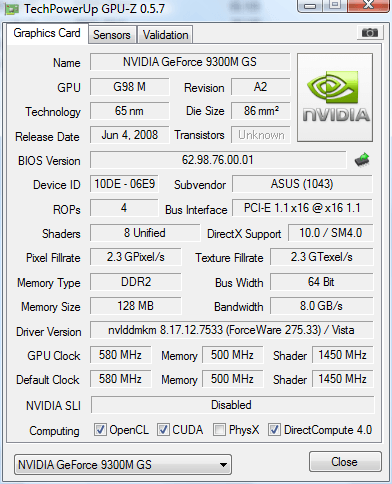Click the NVIDIA logo image
This screenshot has height=484, width=392.
[x=335, y=98]
